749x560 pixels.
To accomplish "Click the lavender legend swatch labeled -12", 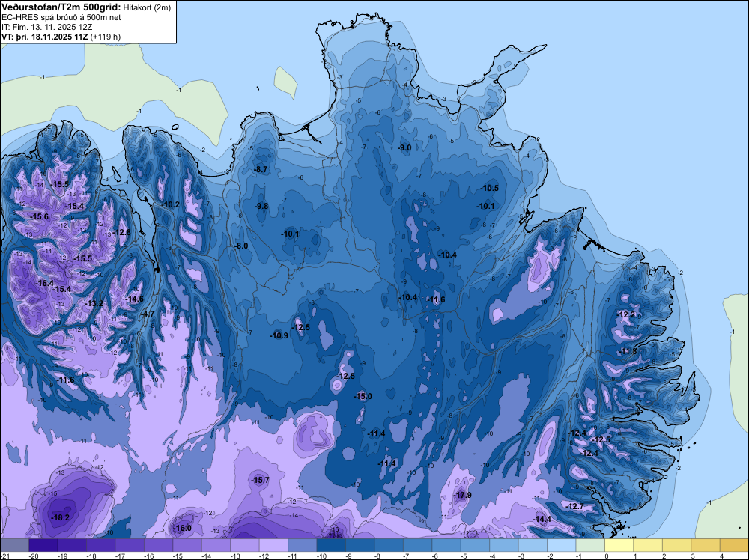I will (x=273, y=545).
